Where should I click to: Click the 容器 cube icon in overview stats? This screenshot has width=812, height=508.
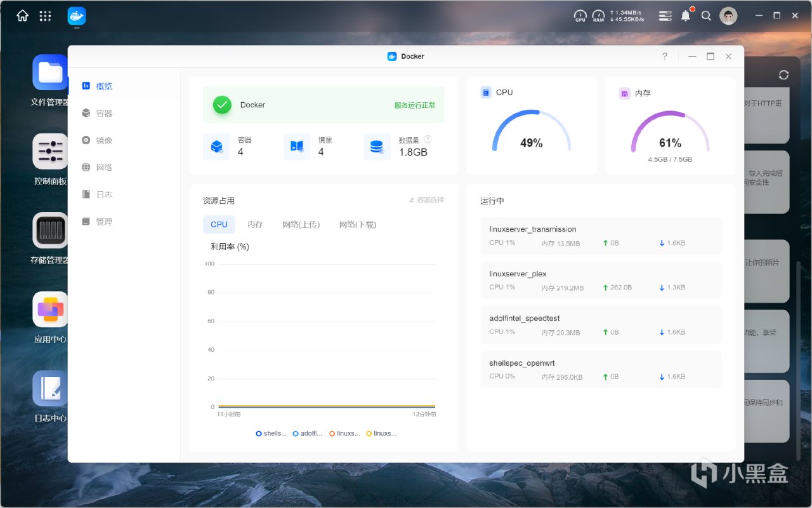[216, 147]
